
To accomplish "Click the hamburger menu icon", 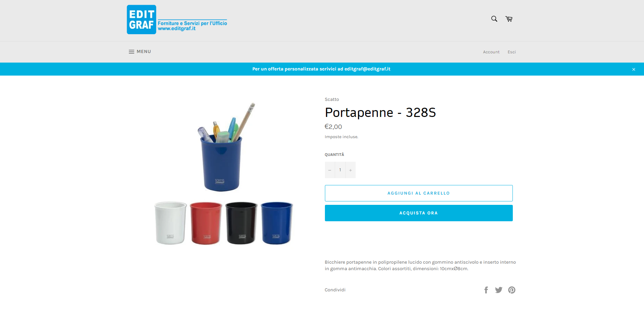I will pyautogui.click(x=131, y=52).
